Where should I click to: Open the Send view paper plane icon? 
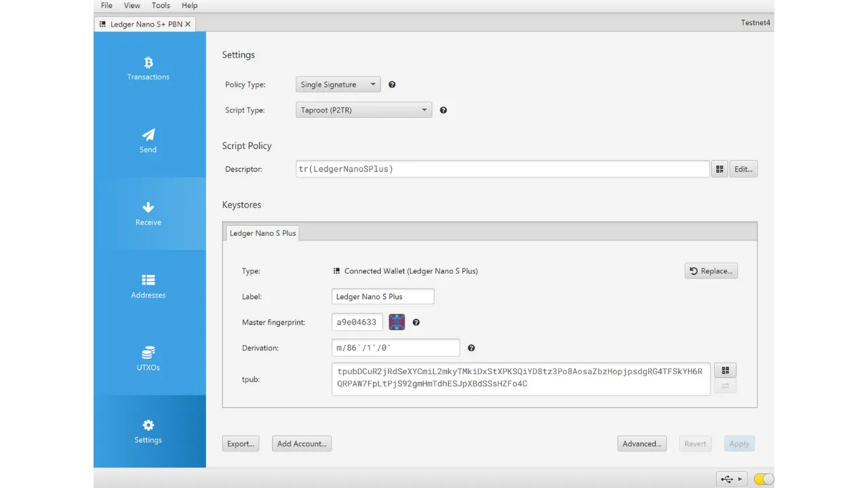149,135
